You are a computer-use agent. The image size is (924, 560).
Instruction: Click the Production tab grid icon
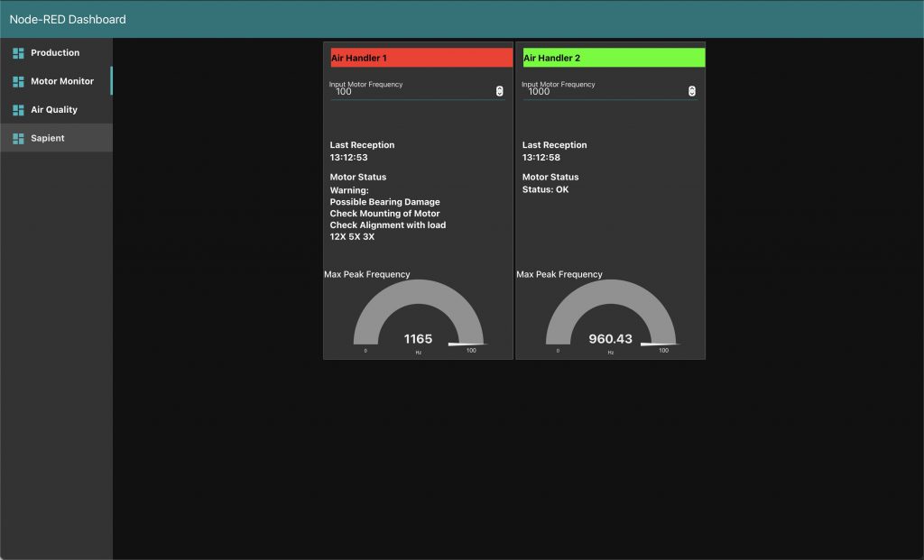[x=18, y=53]
